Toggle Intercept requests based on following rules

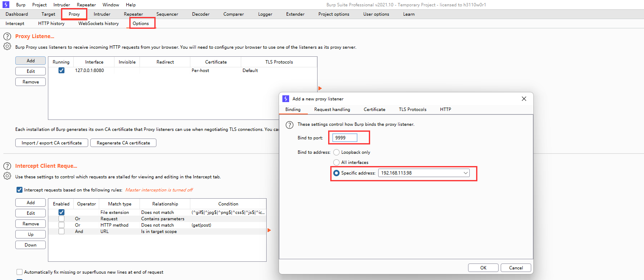19,190
